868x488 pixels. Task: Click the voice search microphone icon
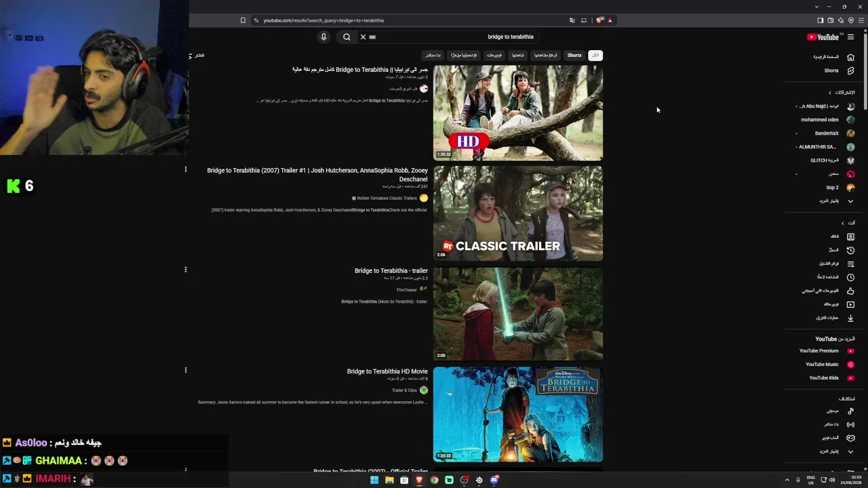pyautogui.click(x=323, y=37)
